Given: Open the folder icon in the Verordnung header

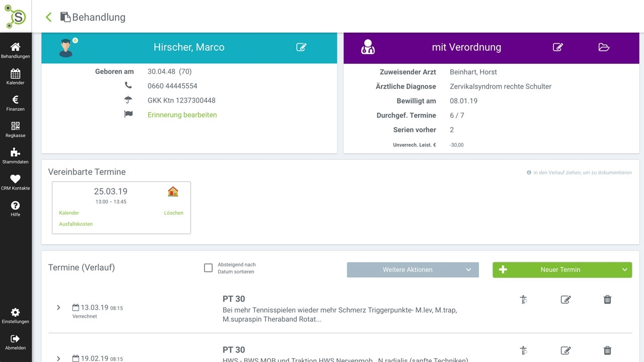Looking at the screenshot, I should pyautogui.click(x=604, y=47).
